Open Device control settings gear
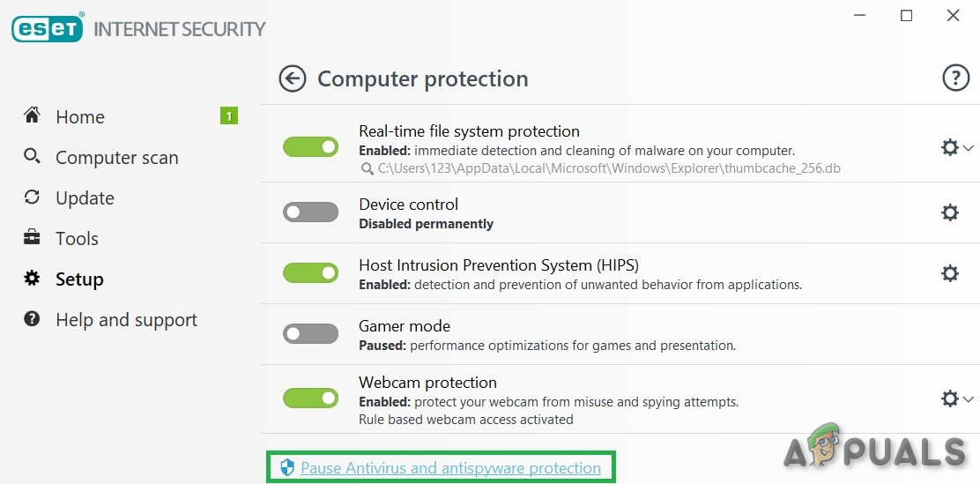 point(950,212)
